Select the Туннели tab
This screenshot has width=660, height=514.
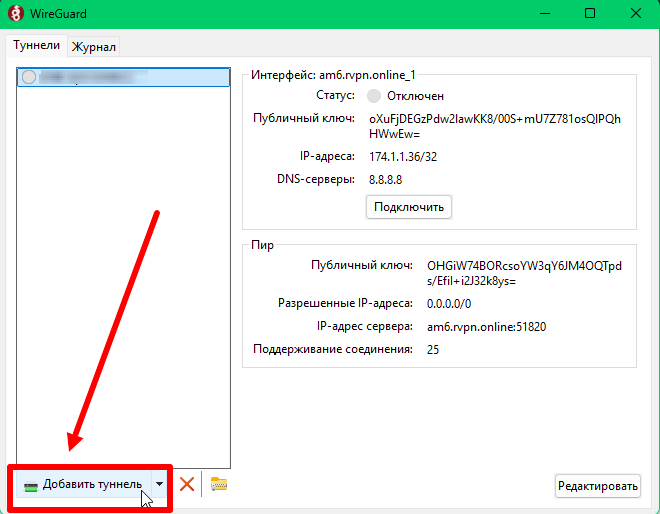(x=36, y=45)
